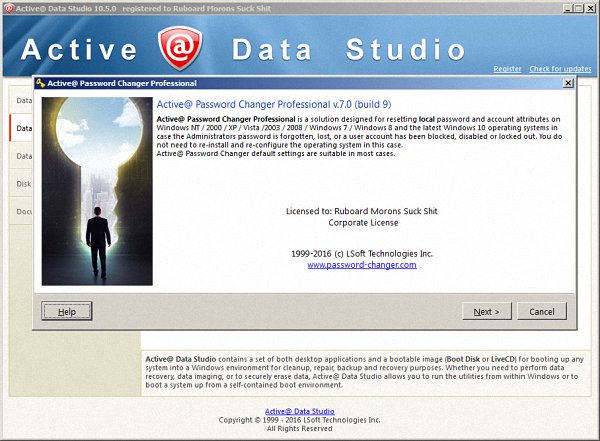Screen dimensions: 600x441
Task: Click '1999-2016 (c) LSoft Technologies Inc.' text
Action: click(362, 253)
